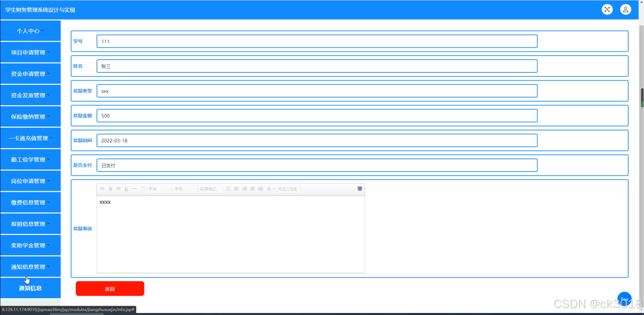The height and width of the screenshot is (315, 644).
Task: Expand 项目申请管理 sidebar menu
Action: point(31,52)
